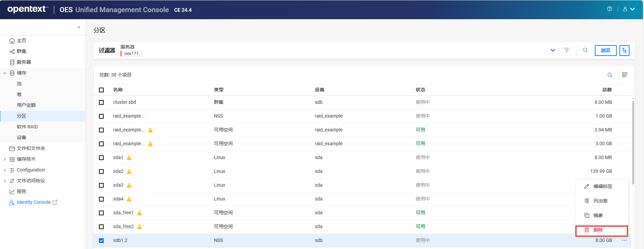
Task: Collapse the left sidebar navigation
Action: click(79, 27)
